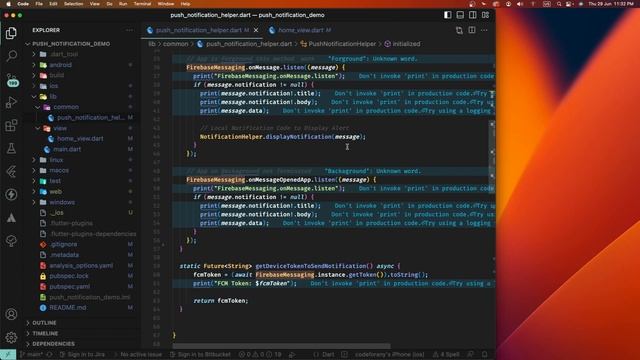This screenshot has height=360, width=640.
Task: Open the Explorer view in activity bar
Action: coord(11,33)
